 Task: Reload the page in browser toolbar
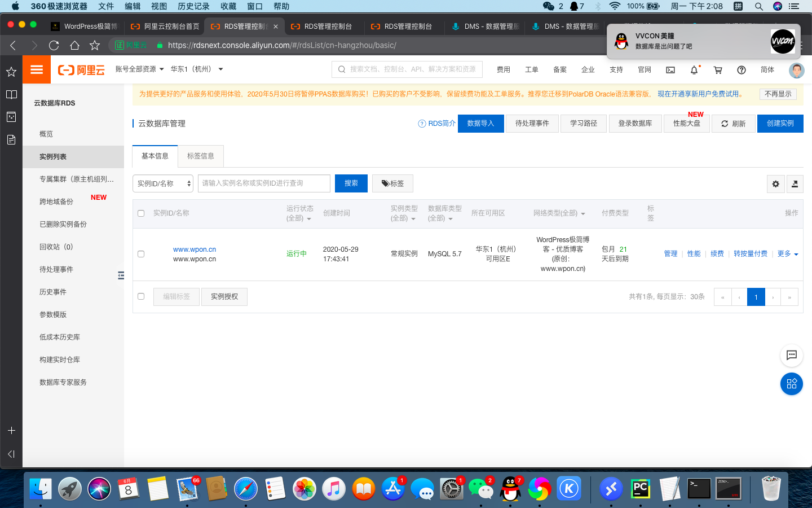point(54,45)
